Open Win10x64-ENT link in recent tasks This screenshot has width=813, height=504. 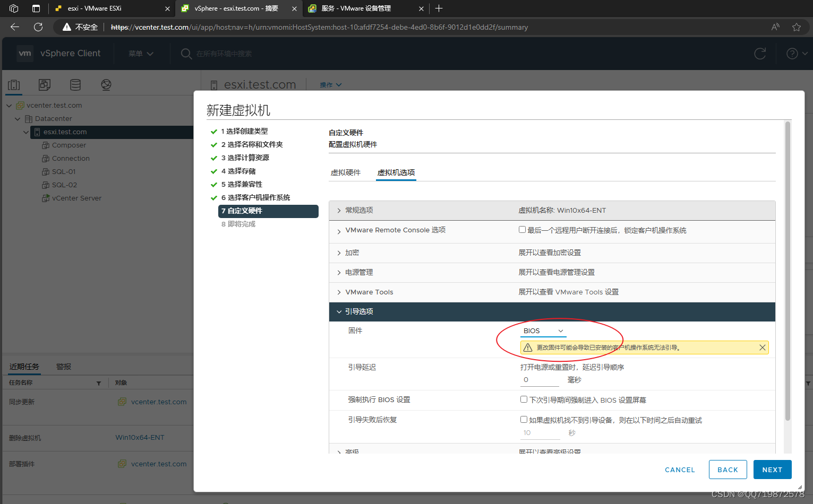tap(140, 438)
